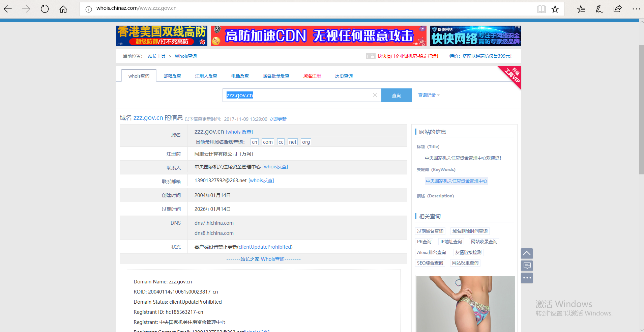The image size is (644, 332).
Task: Open the clientUpdateProhibited status link
Action: (265, 247)
